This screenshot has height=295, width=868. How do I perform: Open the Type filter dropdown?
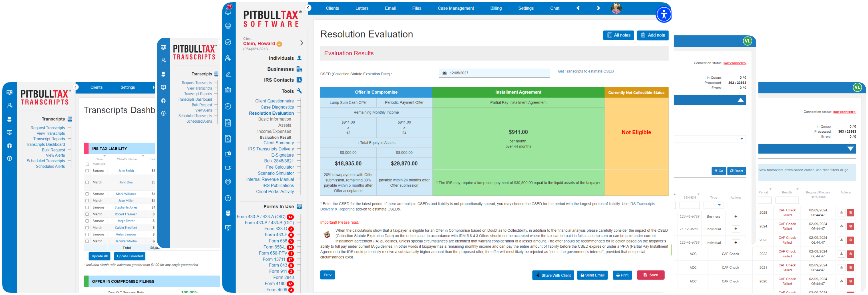(x=714, y=205)
